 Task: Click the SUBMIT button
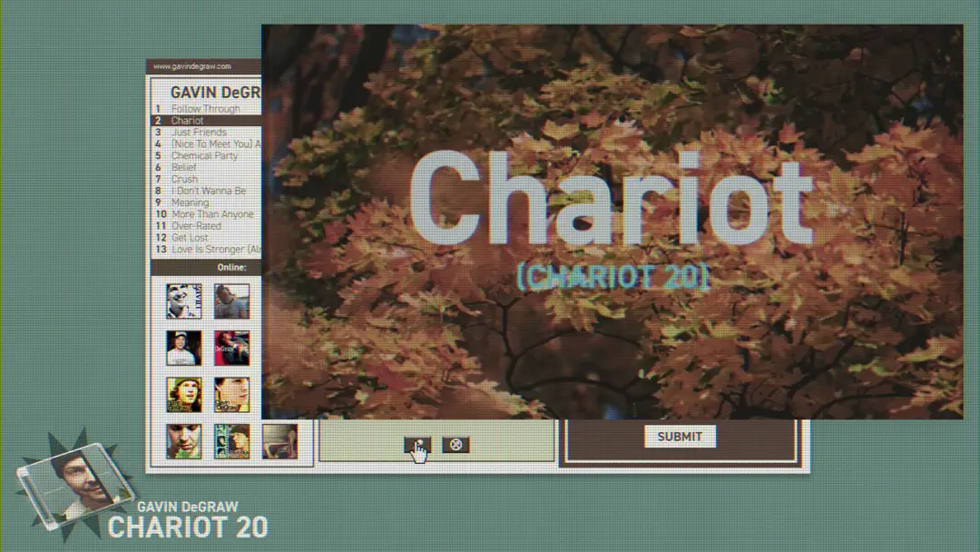680,437
